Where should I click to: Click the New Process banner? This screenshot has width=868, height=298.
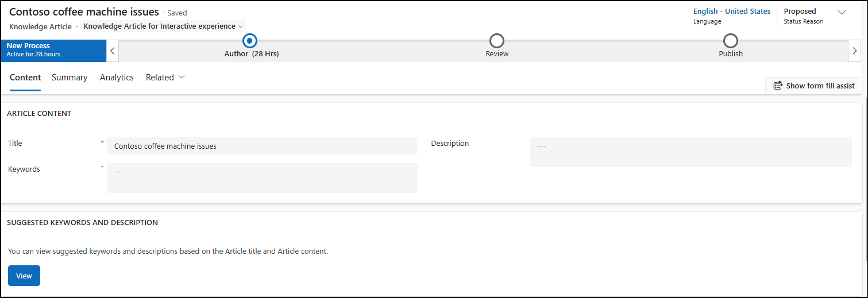[x=53, y=50]
